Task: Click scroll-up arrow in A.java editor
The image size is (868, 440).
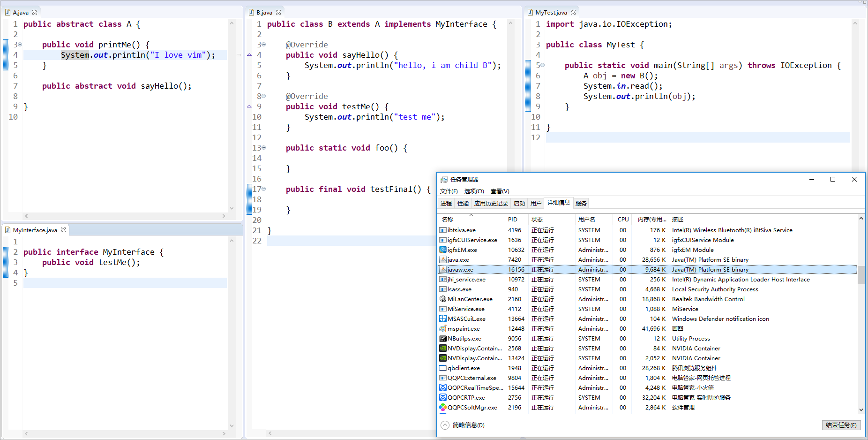Action: (x=232, y=23)
